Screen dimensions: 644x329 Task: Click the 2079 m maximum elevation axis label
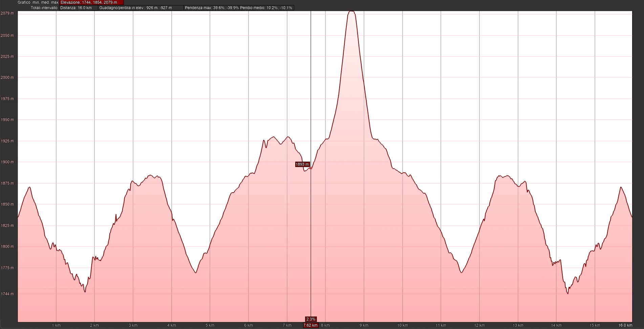(7, 13)
